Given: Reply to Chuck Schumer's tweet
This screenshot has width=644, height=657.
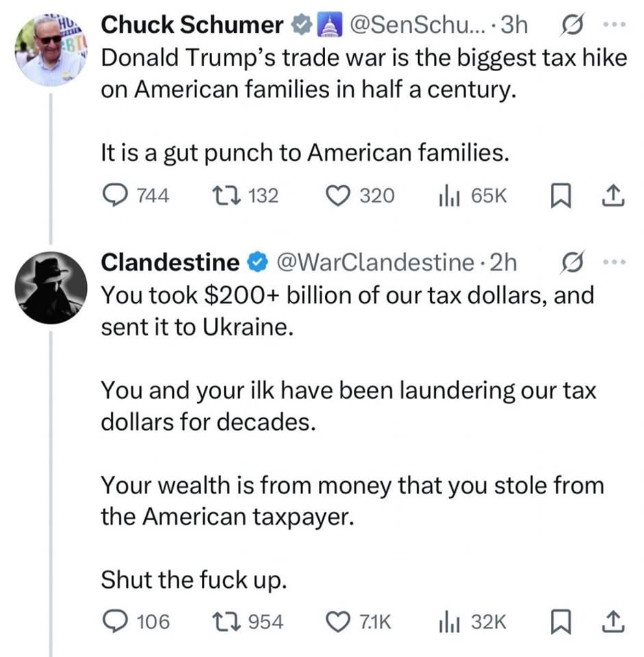Looking at the screenshot, I should click(x=114, y=196).
